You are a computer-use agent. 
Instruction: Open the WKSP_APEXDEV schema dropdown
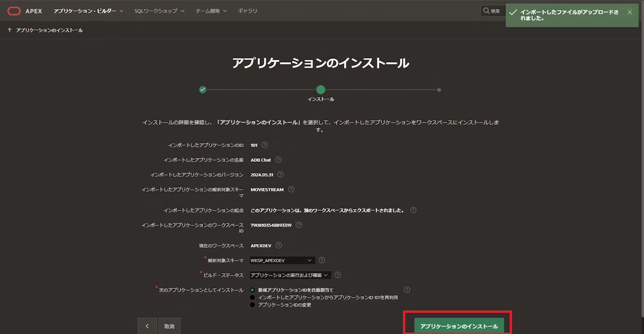[281, 260]
